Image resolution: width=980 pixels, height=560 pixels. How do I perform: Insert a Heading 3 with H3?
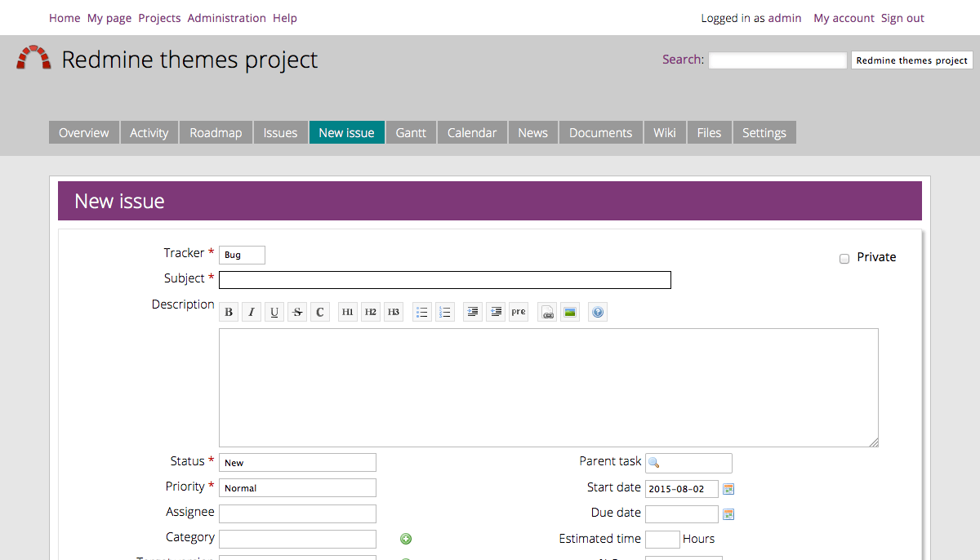(394, 312)
